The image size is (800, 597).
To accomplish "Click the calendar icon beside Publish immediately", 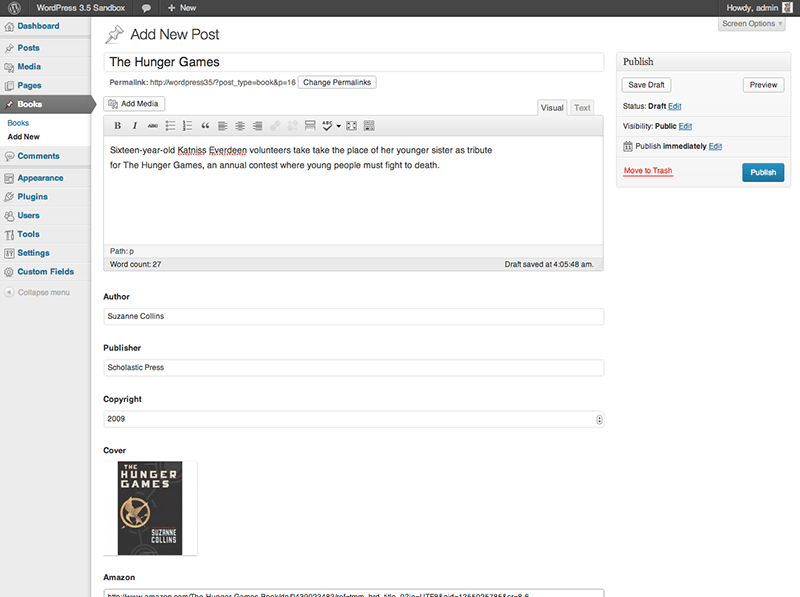I will click(x=628, y=146).
